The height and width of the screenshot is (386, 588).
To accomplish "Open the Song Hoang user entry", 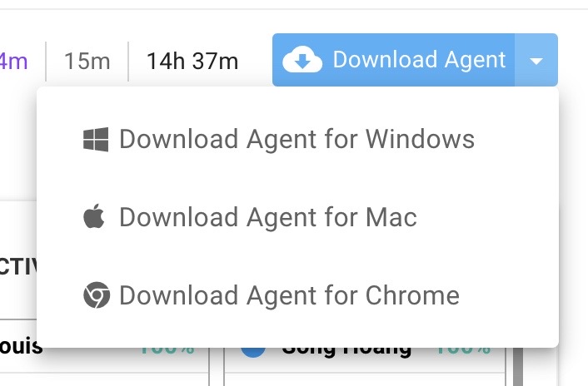I will click(346, 352).
